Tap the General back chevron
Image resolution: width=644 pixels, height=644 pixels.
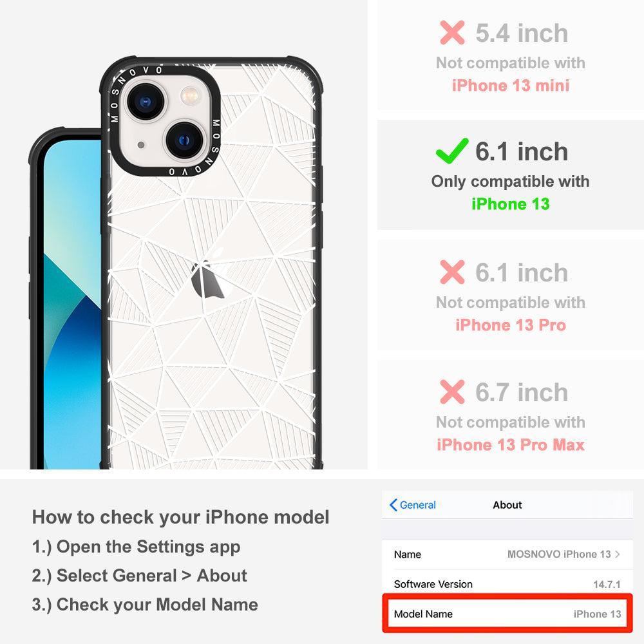(x=393, y=505)
